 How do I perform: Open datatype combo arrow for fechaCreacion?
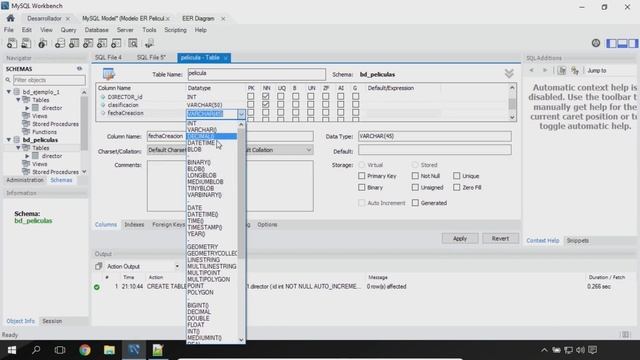click(x=241, y=114)
